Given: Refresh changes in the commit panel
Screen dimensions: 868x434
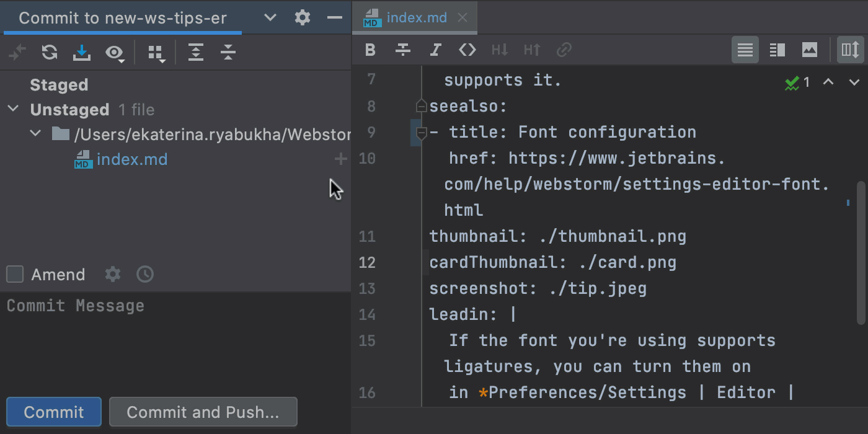Looking at the screenshot, I should click(x=49, y=53).
